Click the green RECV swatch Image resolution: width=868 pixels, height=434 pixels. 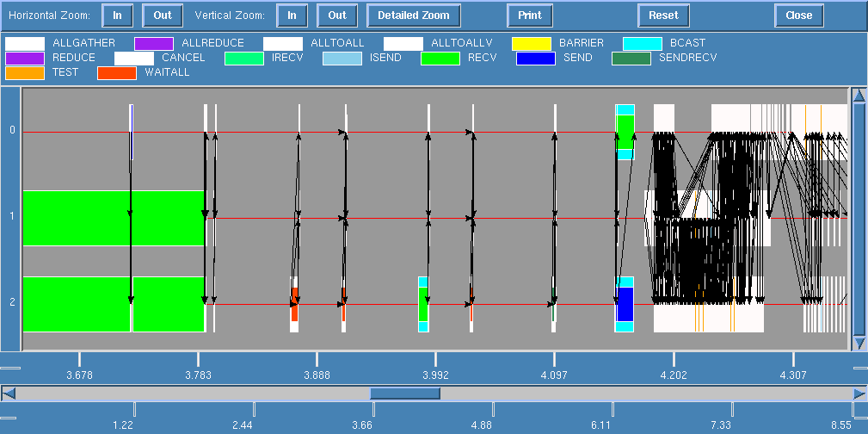coord(440,59)
